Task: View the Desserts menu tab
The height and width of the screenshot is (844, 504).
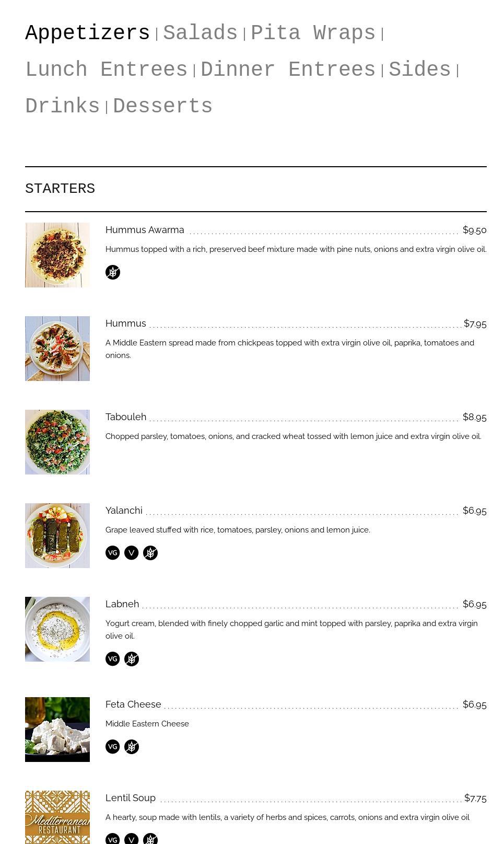Action: click(x=162, y=107)
